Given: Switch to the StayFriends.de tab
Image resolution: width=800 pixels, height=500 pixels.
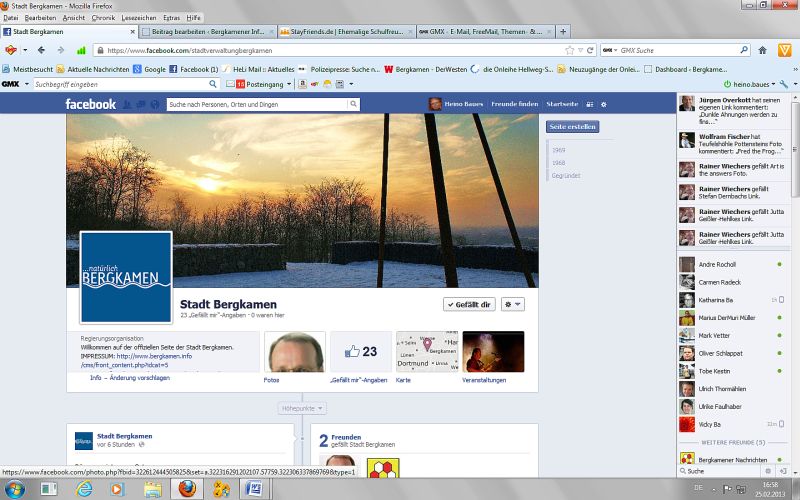Looking at the screenshot, I should tap(346, 32).
